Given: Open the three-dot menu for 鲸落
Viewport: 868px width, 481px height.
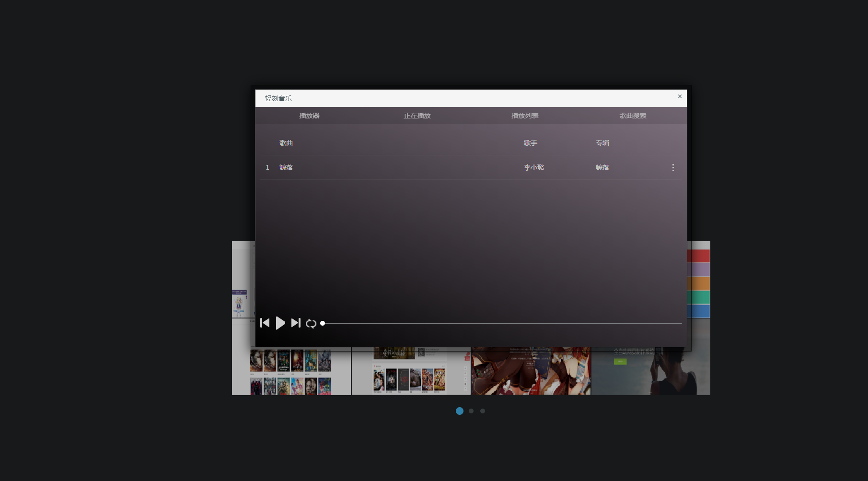Looking at the screenshot, I should pyautogui.click(x=673, y=167).
